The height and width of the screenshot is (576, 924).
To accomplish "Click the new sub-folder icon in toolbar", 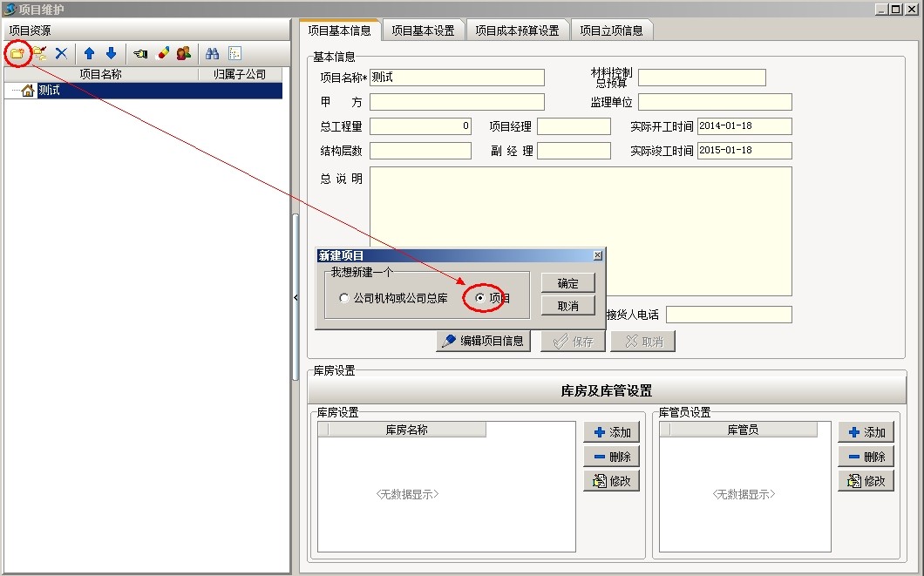I will 39,53.
